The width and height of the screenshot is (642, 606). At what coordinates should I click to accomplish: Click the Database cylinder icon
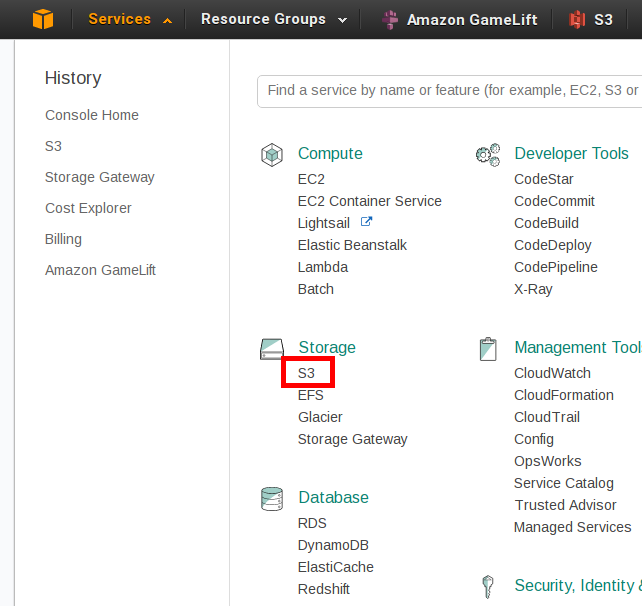(x=271, y=498)
